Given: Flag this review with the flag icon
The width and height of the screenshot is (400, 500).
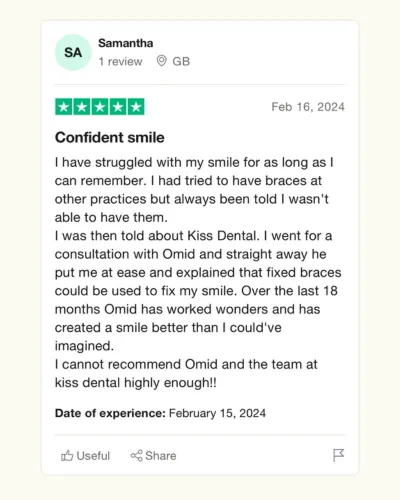Looking at the screenshot, I should [x=338, y=455].
